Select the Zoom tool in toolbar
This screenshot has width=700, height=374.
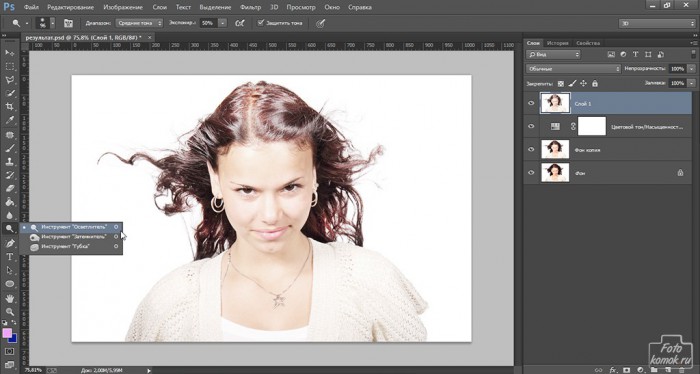[9, 312]
